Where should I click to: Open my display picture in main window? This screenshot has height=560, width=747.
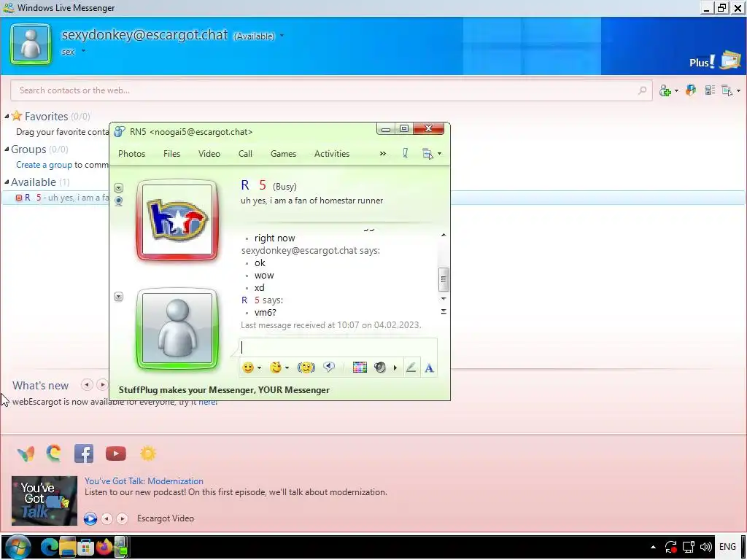click(x=31, y=44)
